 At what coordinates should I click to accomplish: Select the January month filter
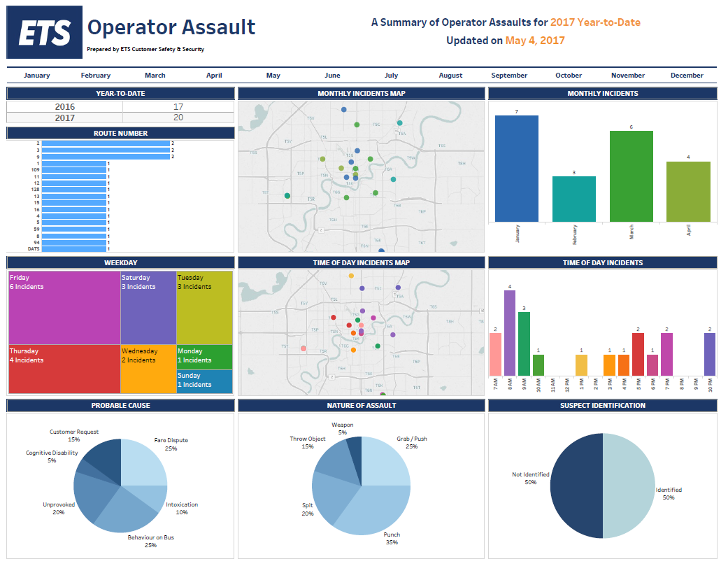(36, 76)
